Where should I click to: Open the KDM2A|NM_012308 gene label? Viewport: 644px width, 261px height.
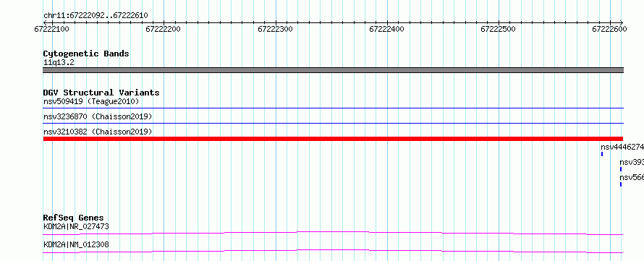pos(77,245)
